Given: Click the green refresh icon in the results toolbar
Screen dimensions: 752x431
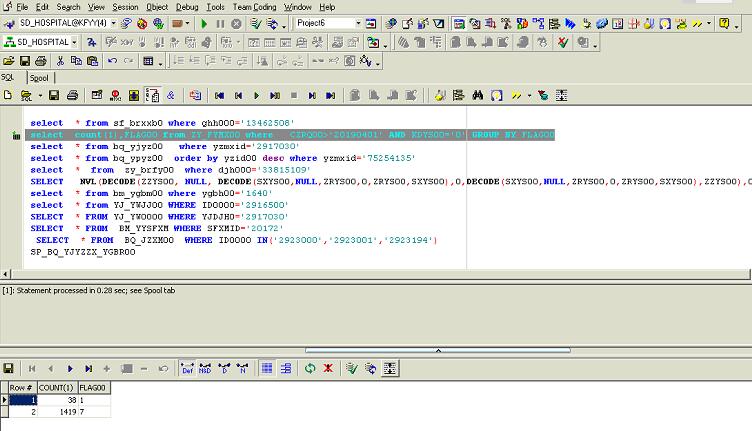Looking at the screenshot, I should (310, 368).
